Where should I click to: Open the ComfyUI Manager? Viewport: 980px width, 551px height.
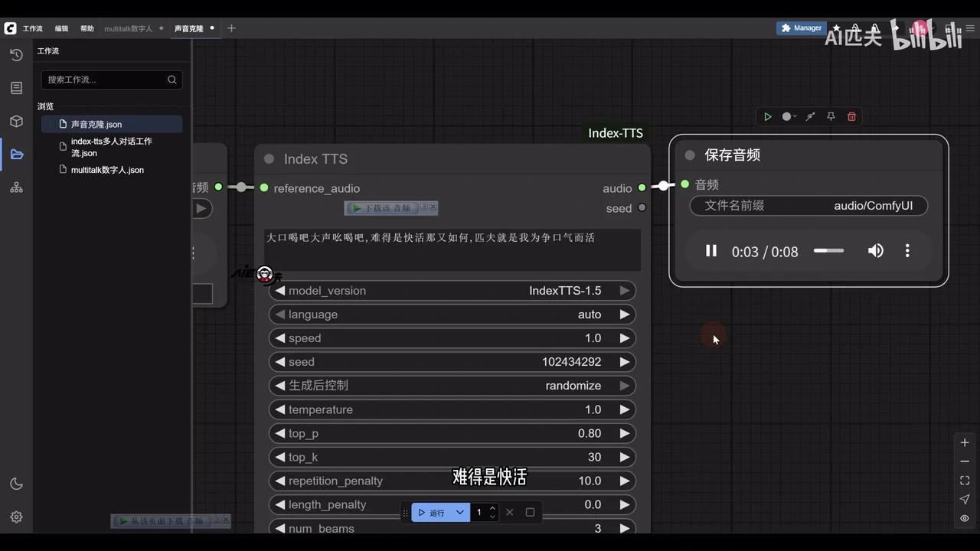click(801, 28)
